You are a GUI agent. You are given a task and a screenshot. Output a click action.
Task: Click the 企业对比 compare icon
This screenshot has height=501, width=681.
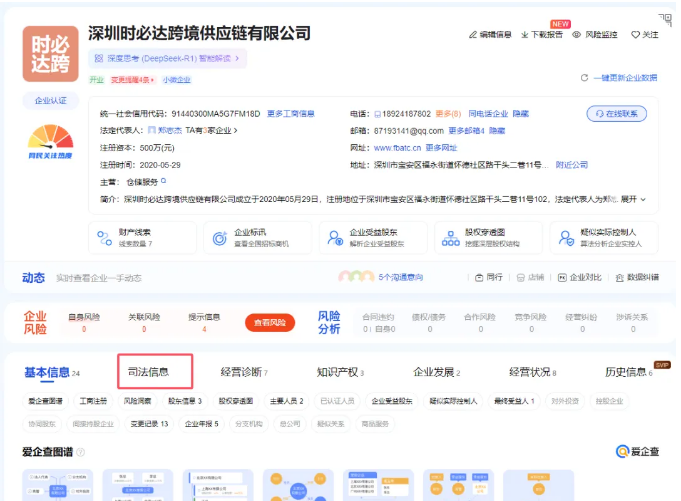coord(577,277)
